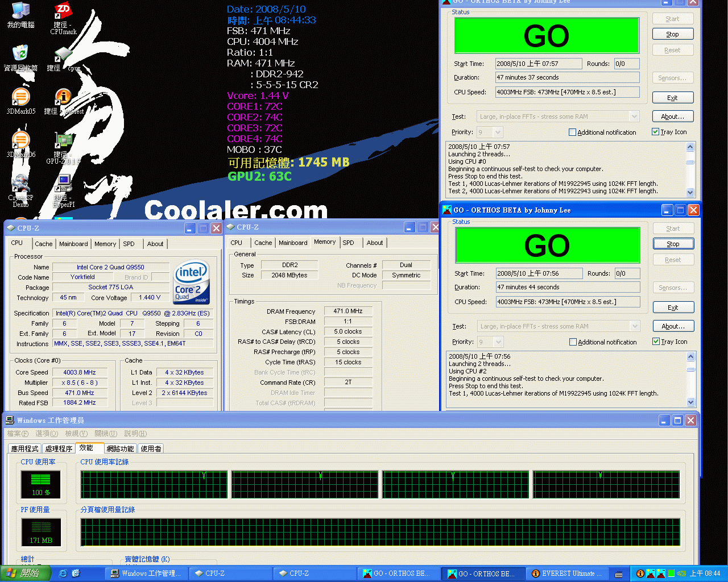Click the title bar icon of the CPU-Z Memory window
Screen dimensions: 728x582
tap(230, 227)
